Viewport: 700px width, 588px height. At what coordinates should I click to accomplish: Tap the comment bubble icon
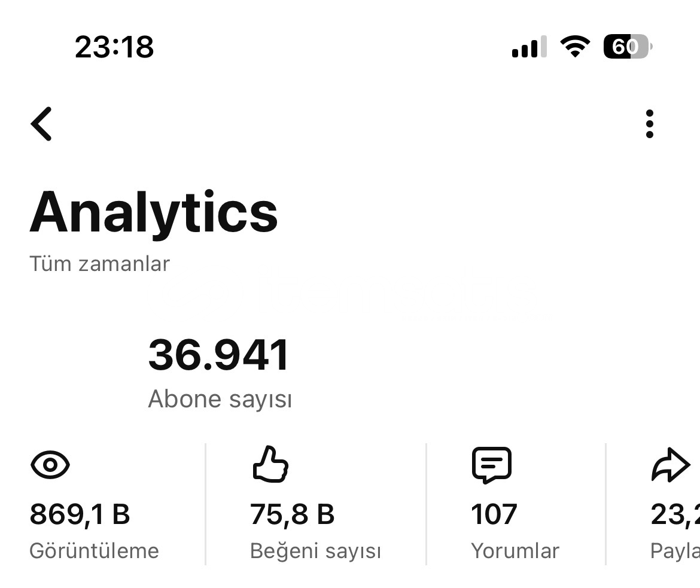pyautogui.click(x=491, y=465)
